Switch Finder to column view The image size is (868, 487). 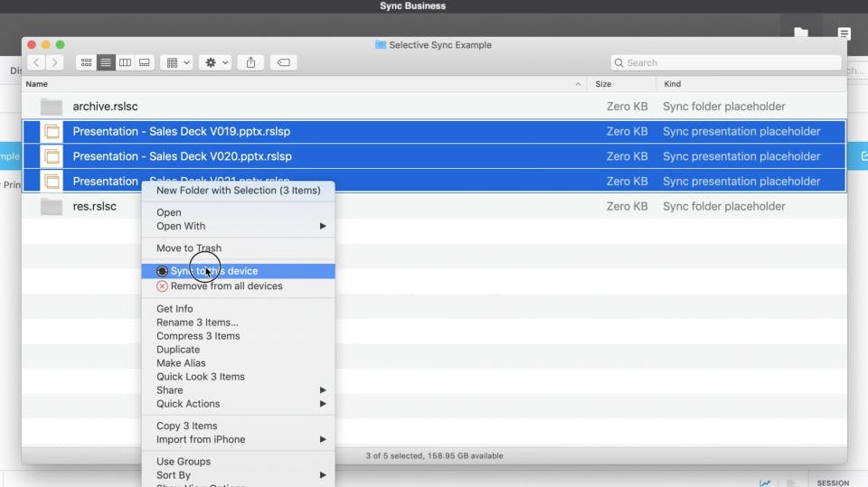tap(125, 62)
